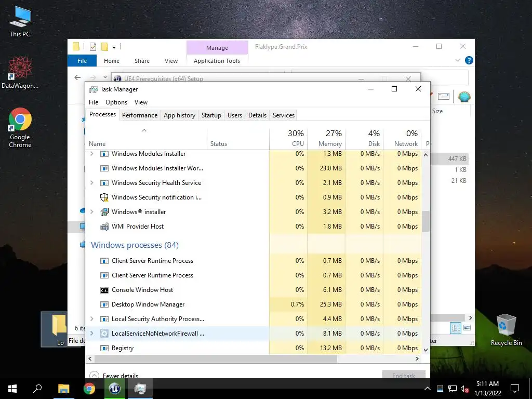Expand the Explorer ribbon chevron
This screenshot has width=532, height=399.
tap(458, 60)
